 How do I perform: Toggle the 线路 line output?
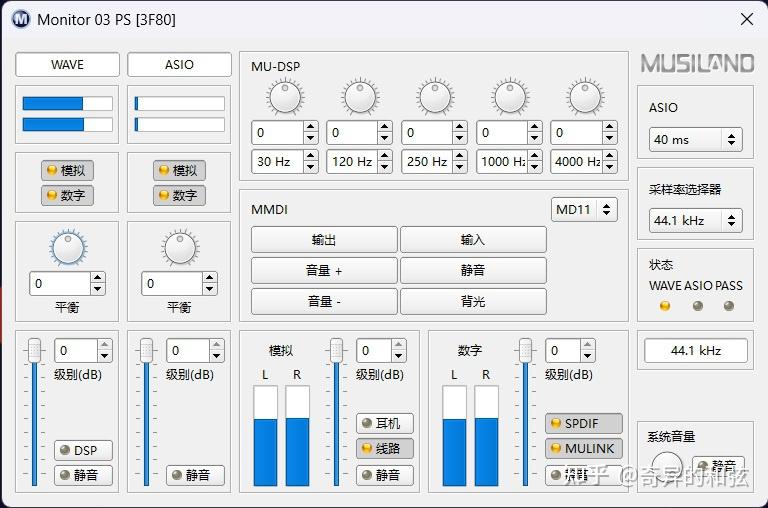[x=385, y=448]
